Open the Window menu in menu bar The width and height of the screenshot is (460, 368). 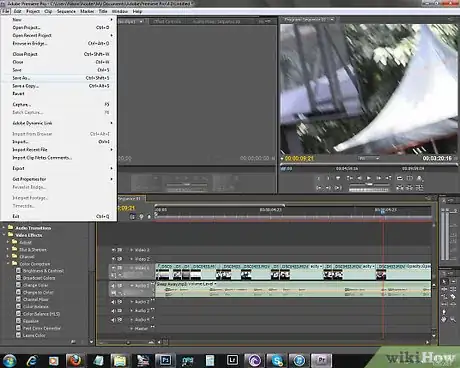point(120,11)
